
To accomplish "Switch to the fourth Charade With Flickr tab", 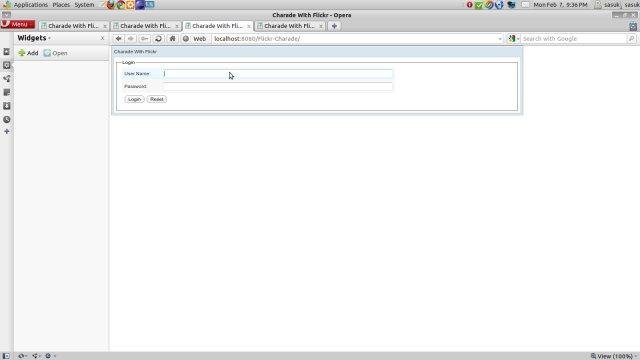I will [x=289, y=26].
